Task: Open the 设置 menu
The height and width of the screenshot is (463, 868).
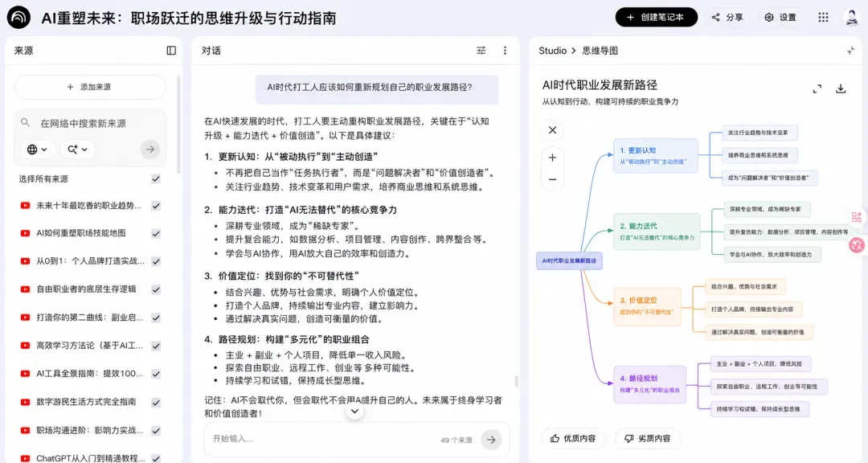Action: (780, 17)
